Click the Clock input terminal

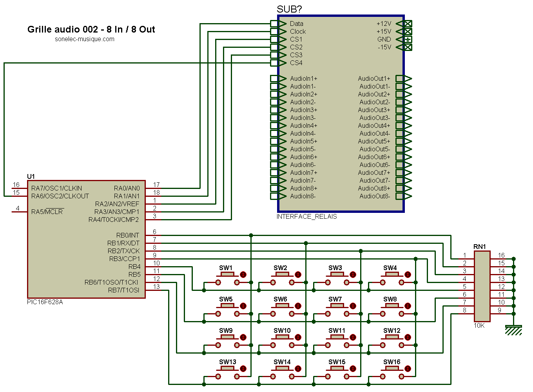278,31
